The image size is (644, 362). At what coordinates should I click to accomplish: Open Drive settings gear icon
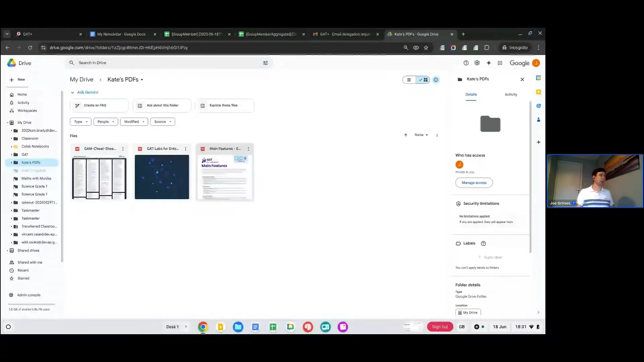pos(477,63)
